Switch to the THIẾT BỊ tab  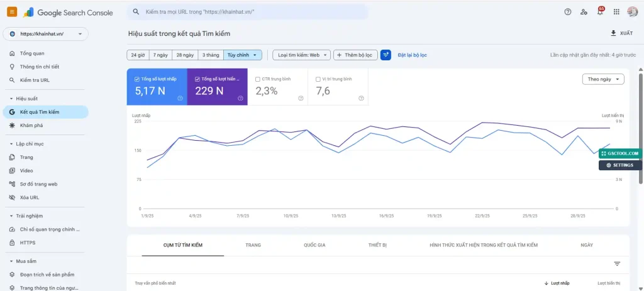[x=377, y=245]
